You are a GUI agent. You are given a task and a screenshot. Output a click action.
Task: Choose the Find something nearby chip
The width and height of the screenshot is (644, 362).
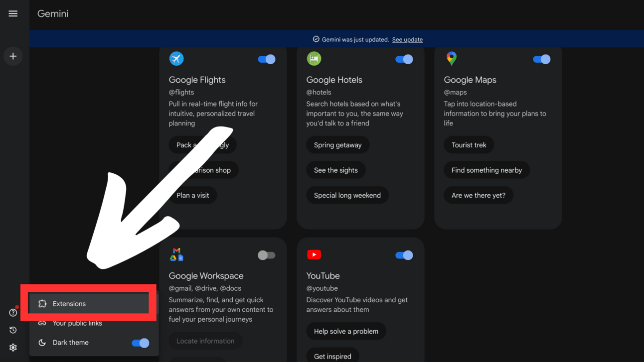(x=487, y=170)
